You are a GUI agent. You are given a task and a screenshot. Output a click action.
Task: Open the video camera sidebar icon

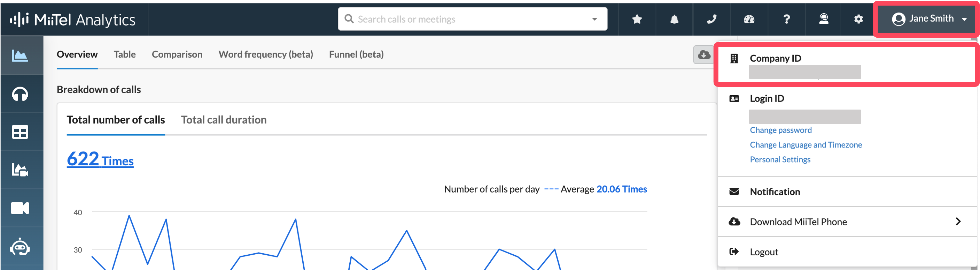click(20, 208)
